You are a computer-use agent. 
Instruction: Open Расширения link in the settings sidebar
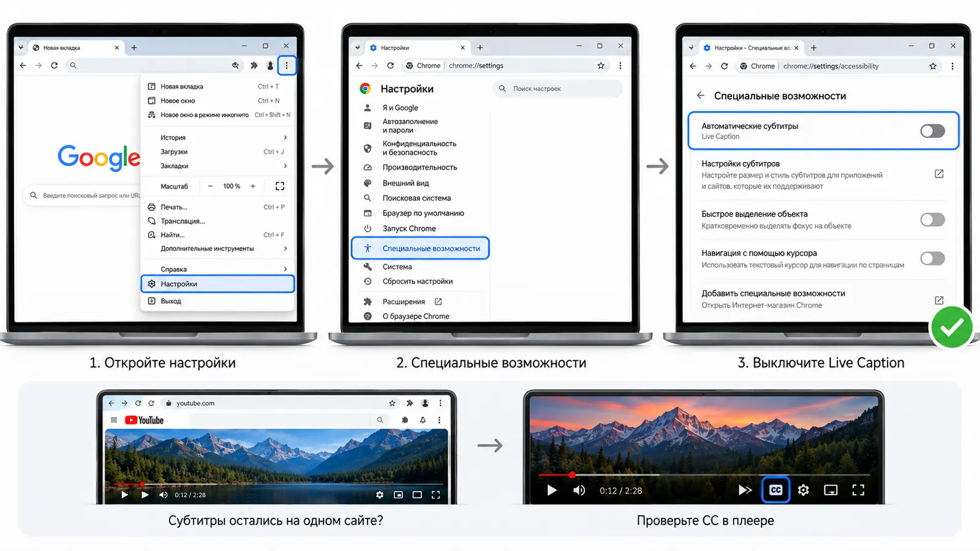pos(403,302)
